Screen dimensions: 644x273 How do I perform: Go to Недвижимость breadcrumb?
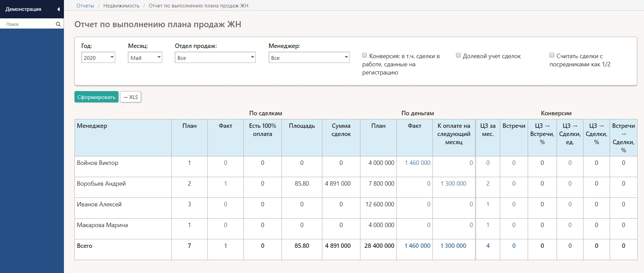121,6
